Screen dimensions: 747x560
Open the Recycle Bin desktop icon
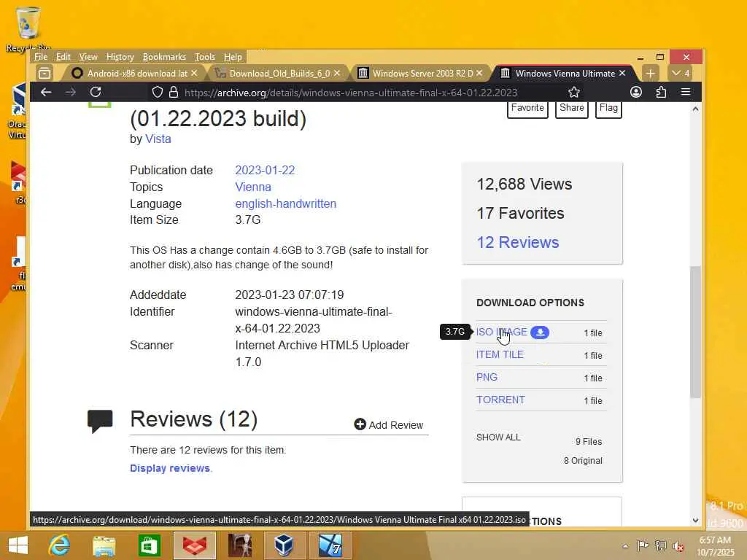point(28,29)
